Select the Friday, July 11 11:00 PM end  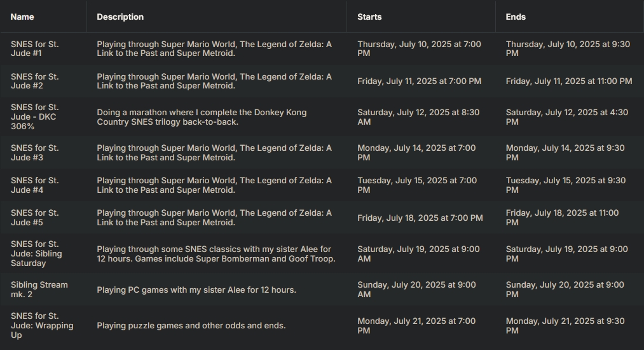568,81
